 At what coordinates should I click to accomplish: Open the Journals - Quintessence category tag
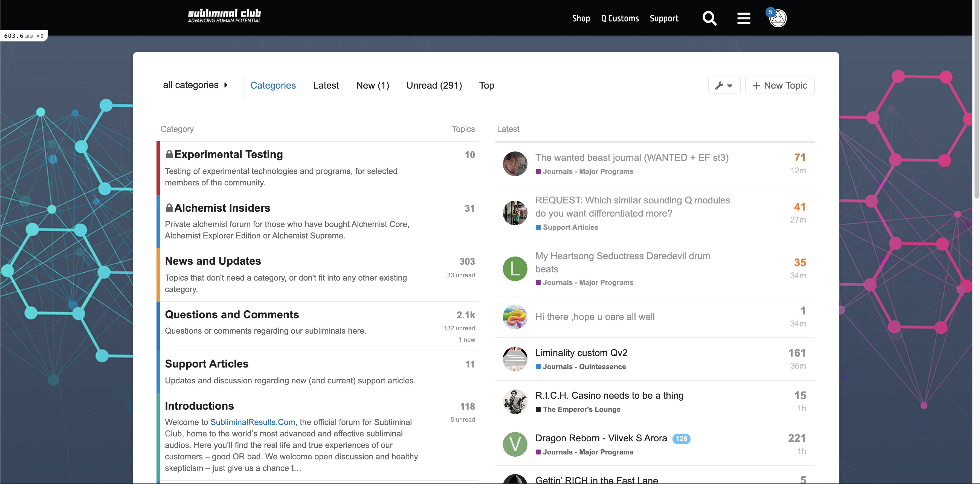[x=581, y=367]
